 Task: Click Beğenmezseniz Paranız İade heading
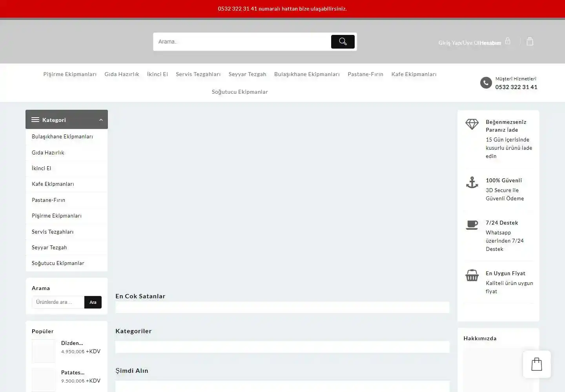click(x=506, y=126)
